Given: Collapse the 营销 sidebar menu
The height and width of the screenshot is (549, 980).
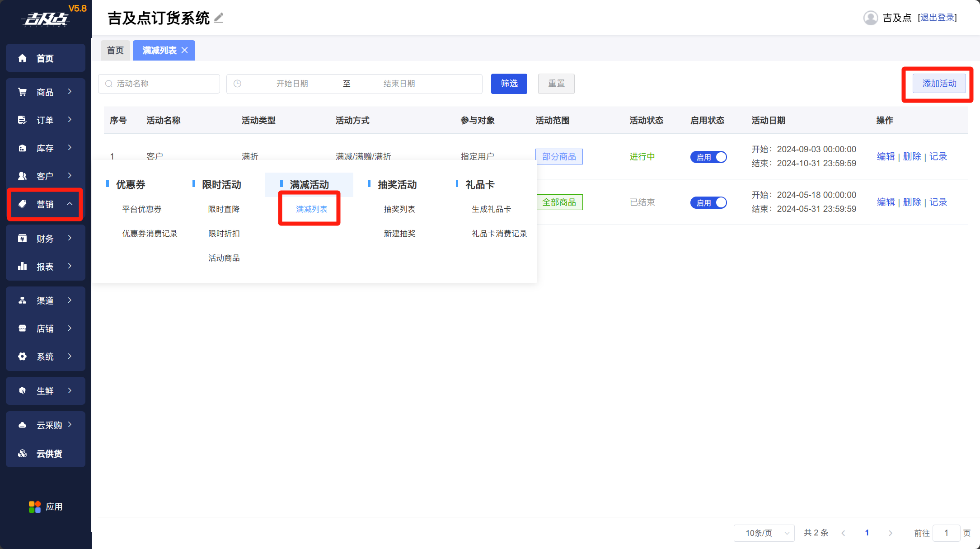Looking at the screenshot, I should 45,204.
